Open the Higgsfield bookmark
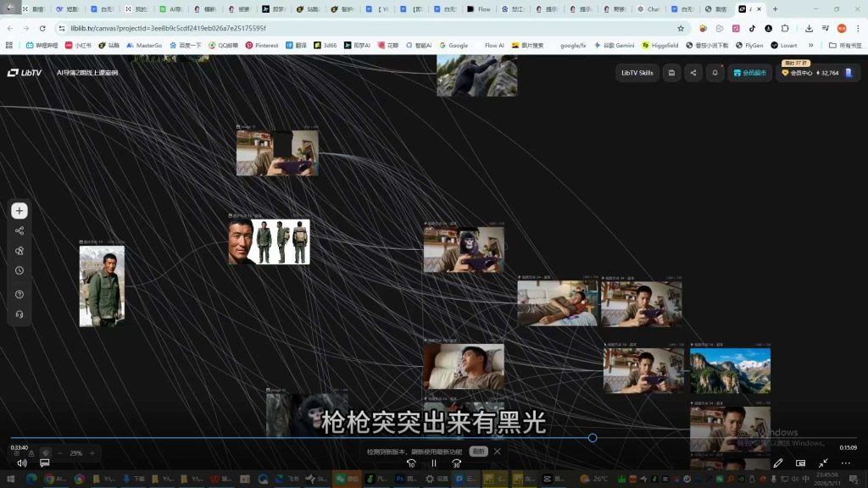The width and height of the screenshot is (868, 488). 660,46
